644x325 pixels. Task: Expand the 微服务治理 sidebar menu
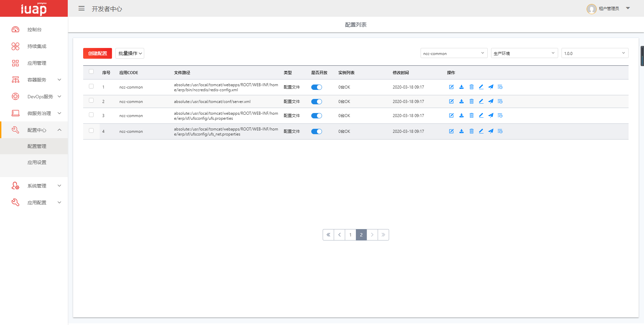click(34, 113)
